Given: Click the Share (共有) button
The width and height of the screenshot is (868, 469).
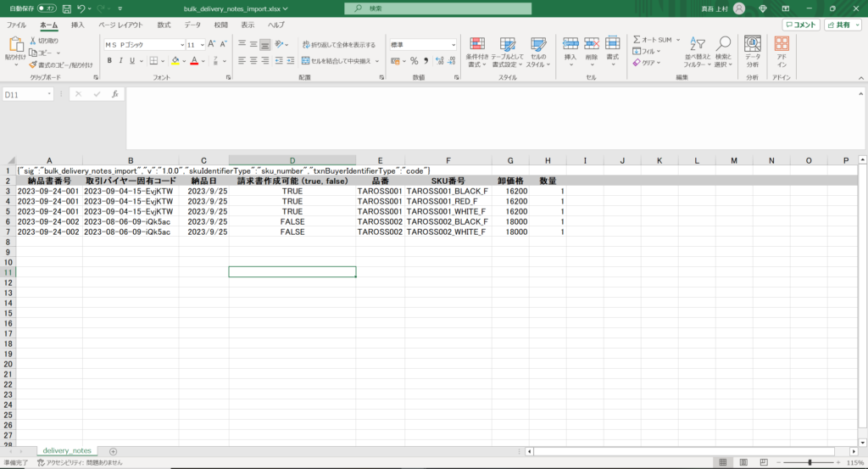Looking at the screenshot, I should pyautogui.click(x=843, y=25).
